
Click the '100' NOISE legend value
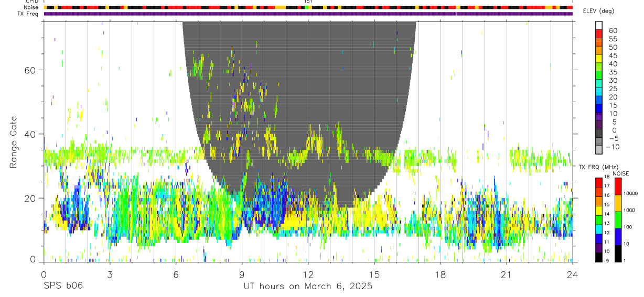tap(628, 227)
